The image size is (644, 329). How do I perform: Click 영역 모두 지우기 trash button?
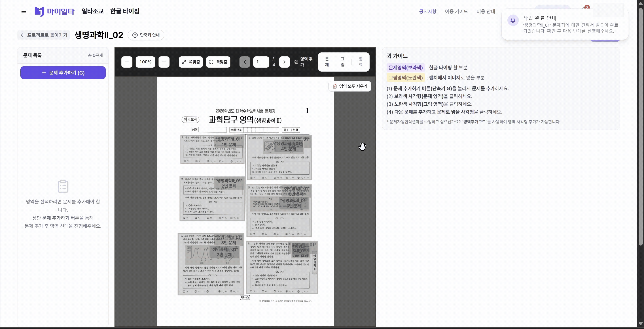[x=350, y=86]
